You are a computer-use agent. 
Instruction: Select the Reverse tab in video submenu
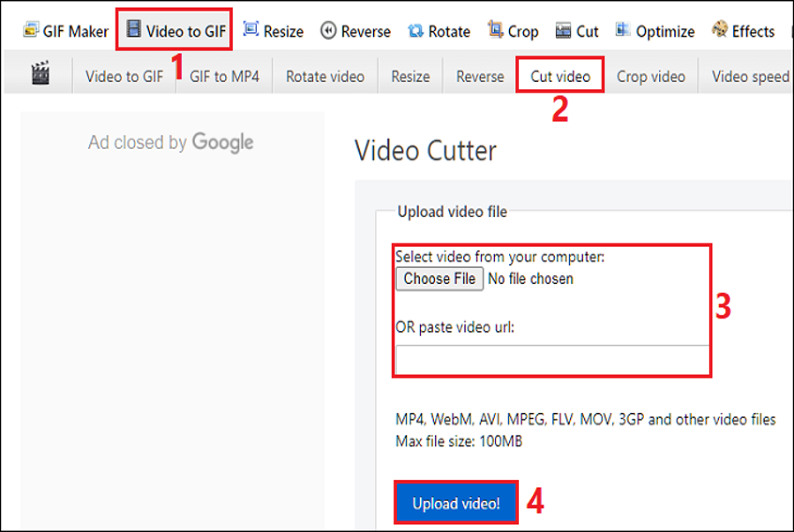(x=480, y=77)
